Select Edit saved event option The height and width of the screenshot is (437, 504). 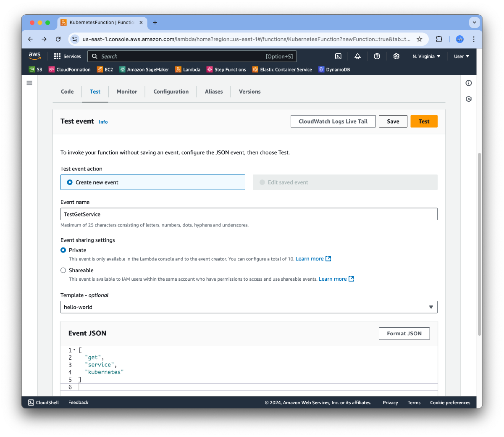tap(345, 182)
